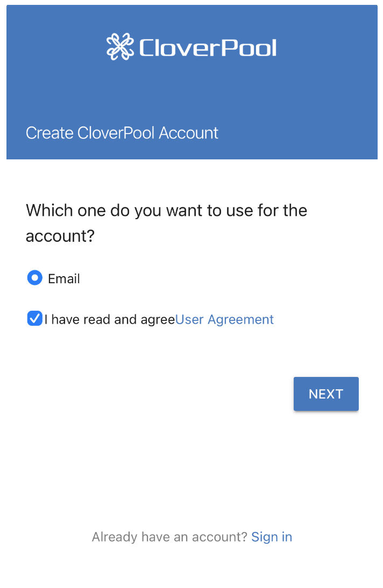Screen dimensions: 383x588
Task: Click the CloverPool wordmark in header
Action: 208,47
